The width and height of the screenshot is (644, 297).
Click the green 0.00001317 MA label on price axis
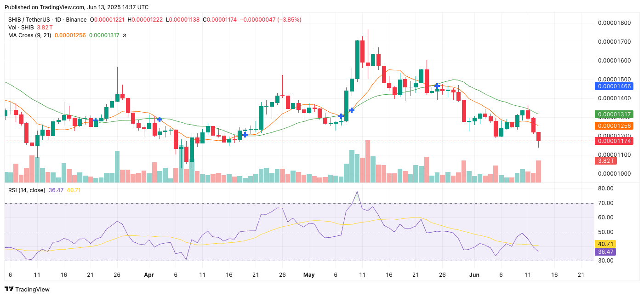click(614, 114)
